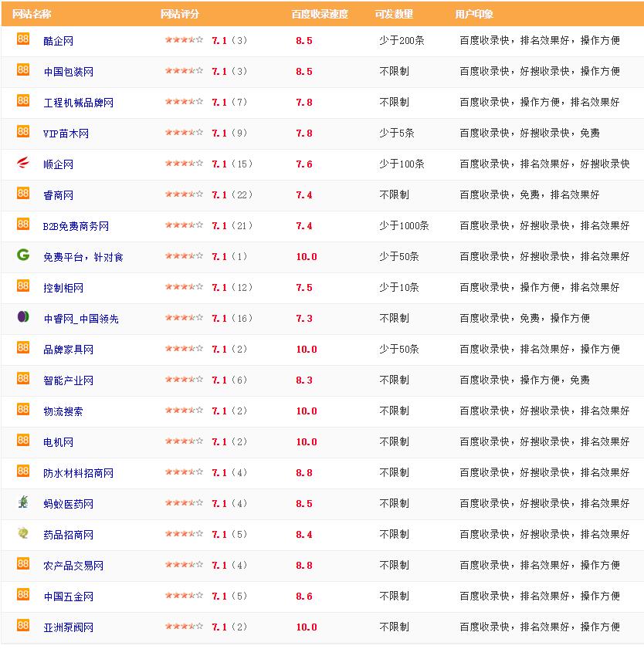644x649 pixels.
Task: Open the 蚂蚁医药网 link
Action: 68,504
